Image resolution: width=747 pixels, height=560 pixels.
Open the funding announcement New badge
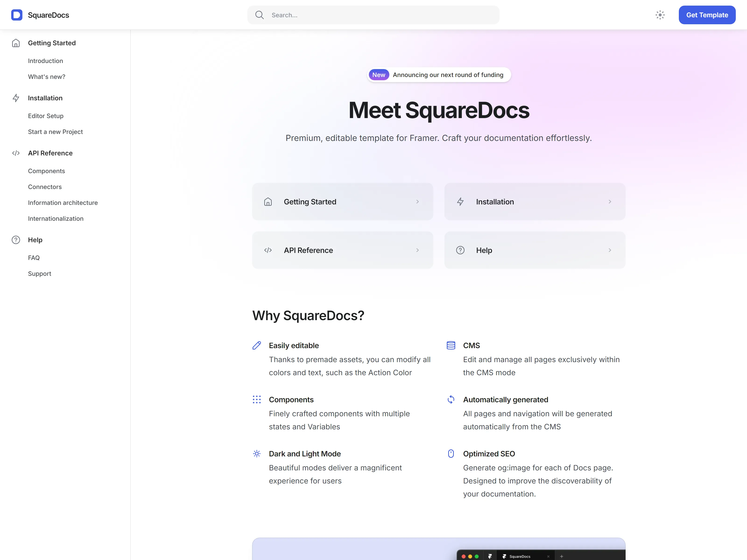[379, 75]
